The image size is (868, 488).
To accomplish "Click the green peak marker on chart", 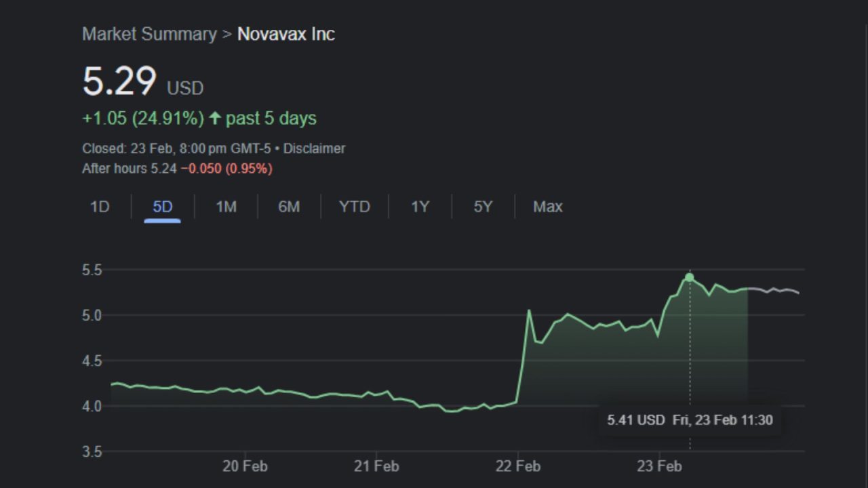I will pos(690,277).
